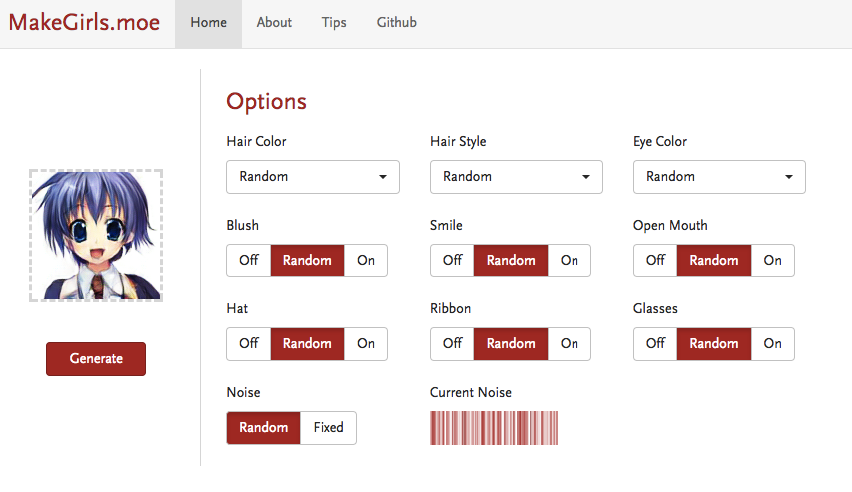Set Smile to Off
This screenshot has height=492, width=852.
point(452,260)
